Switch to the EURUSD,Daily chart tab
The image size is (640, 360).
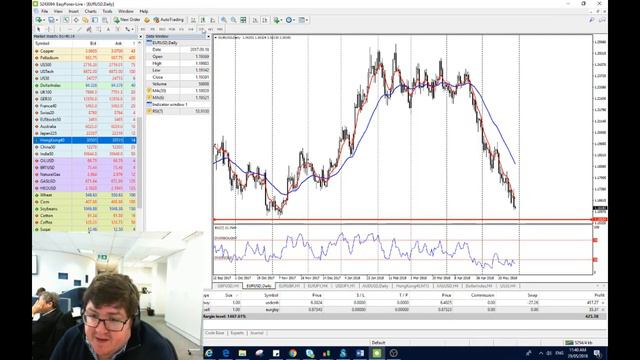[259, 286]
